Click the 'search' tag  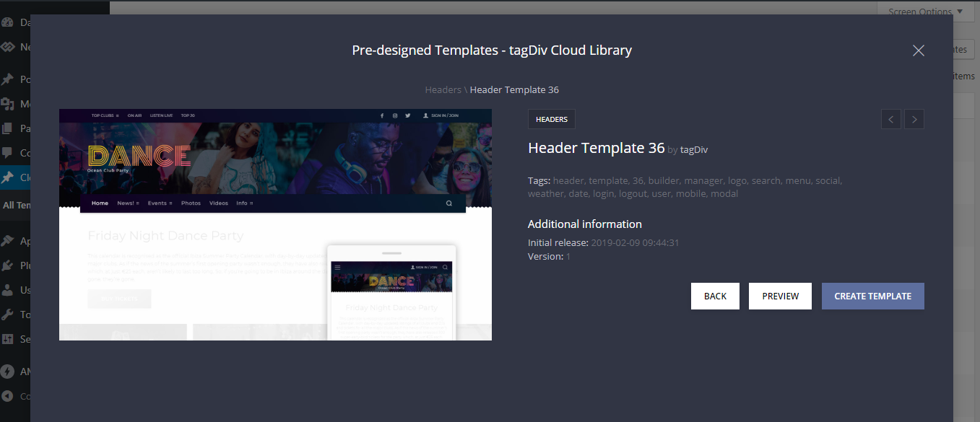[x=766, y=180]
